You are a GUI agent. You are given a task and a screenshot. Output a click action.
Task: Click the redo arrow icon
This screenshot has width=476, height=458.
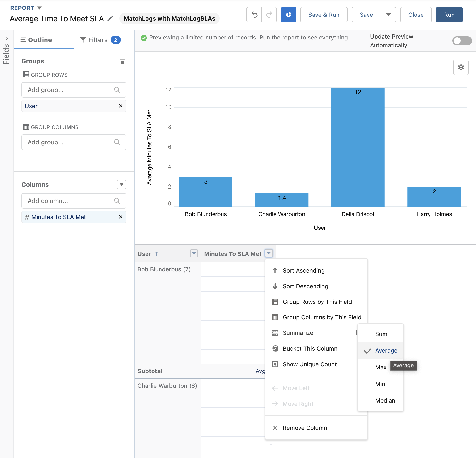click(x=269, y=15)
